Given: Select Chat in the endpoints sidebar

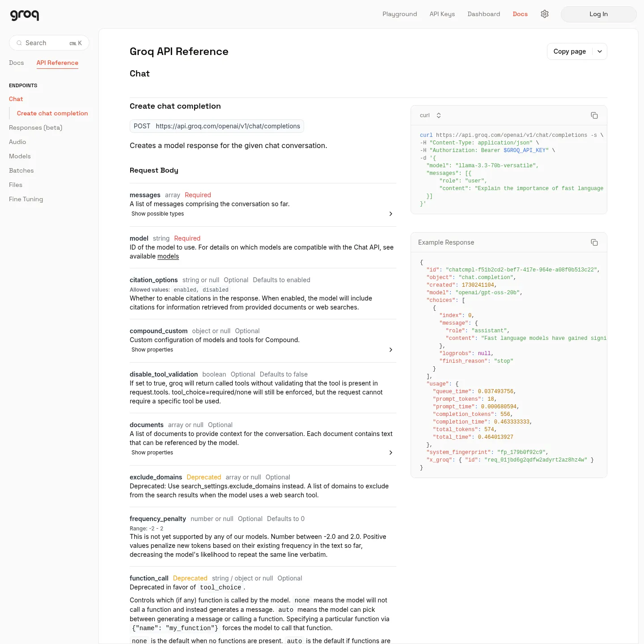Looking at the screenshot, I should click(16, 99).
